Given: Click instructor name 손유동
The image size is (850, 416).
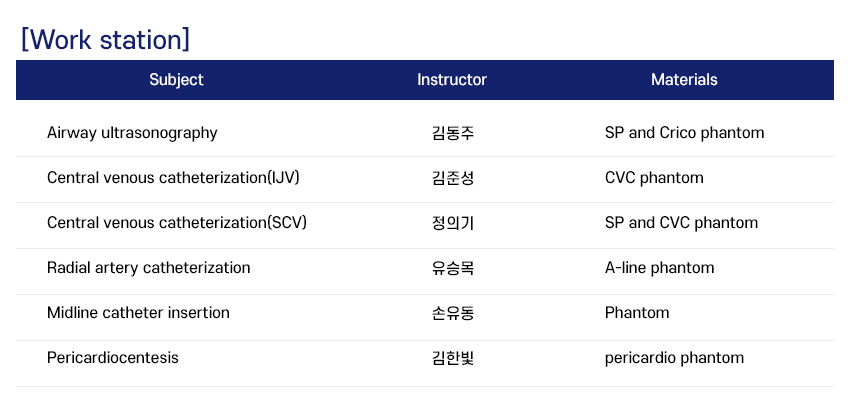Looking at the screenshot, I should [453, 313].
